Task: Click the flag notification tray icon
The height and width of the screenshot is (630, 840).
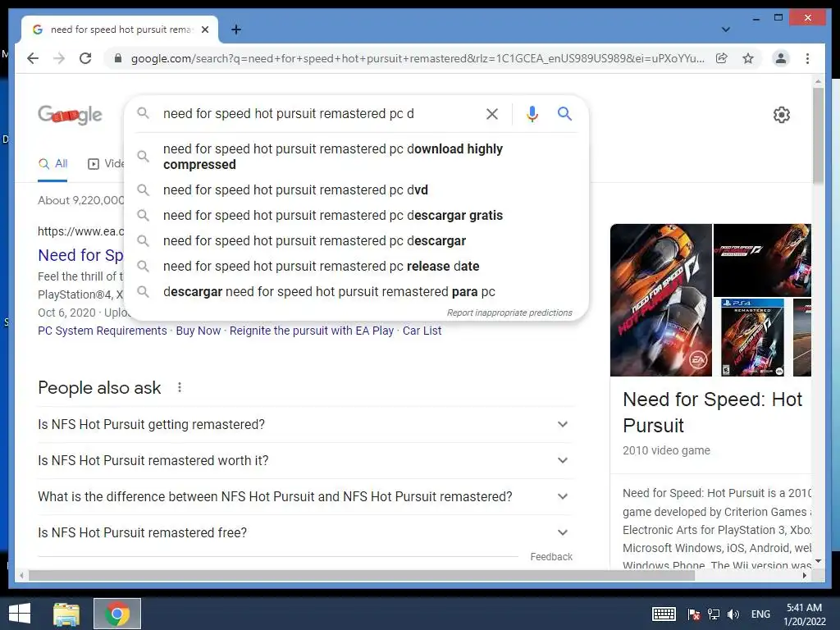Action: pos(694,614)
